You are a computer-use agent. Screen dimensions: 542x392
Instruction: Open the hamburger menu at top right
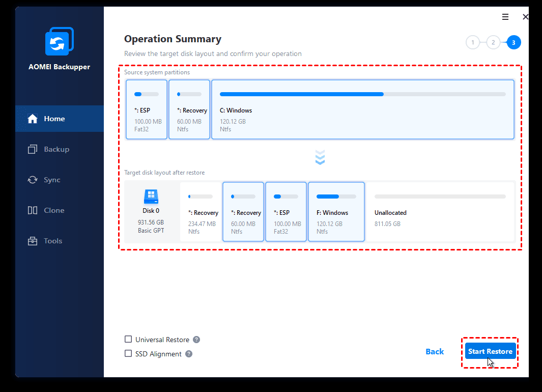505,17
